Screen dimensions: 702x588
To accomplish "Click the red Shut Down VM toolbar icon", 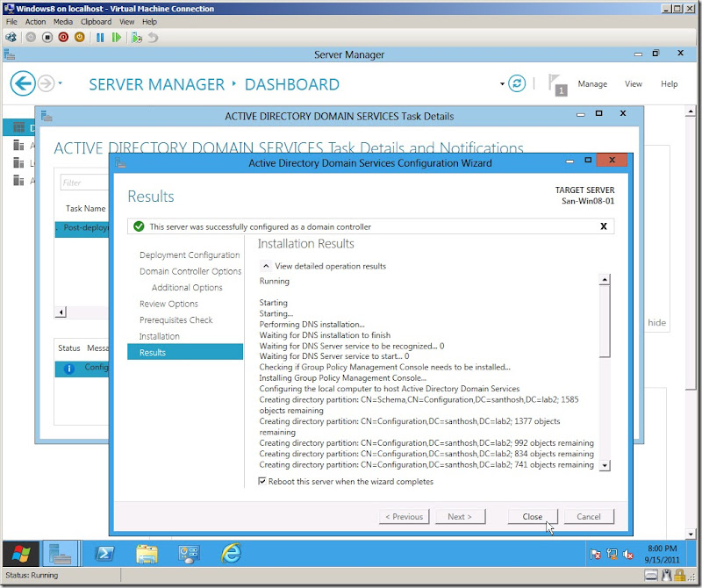I will pos(63,37).
